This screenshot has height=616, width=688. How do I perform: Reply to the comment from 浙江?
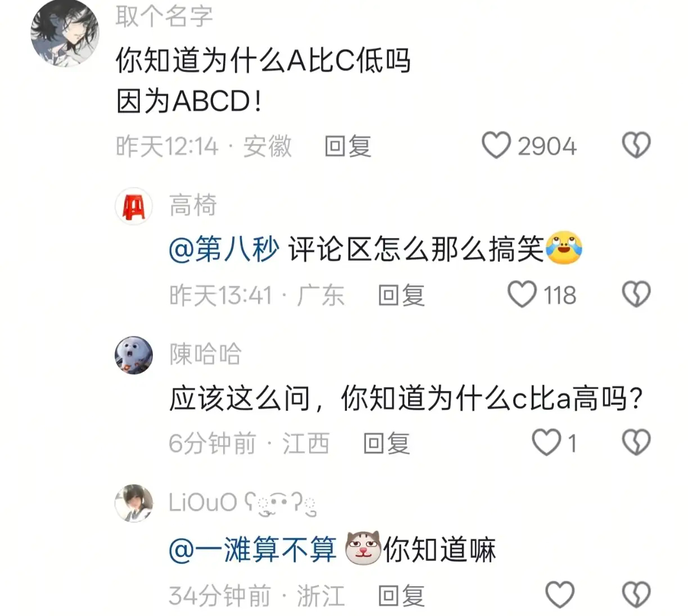(x=401, y=596)
